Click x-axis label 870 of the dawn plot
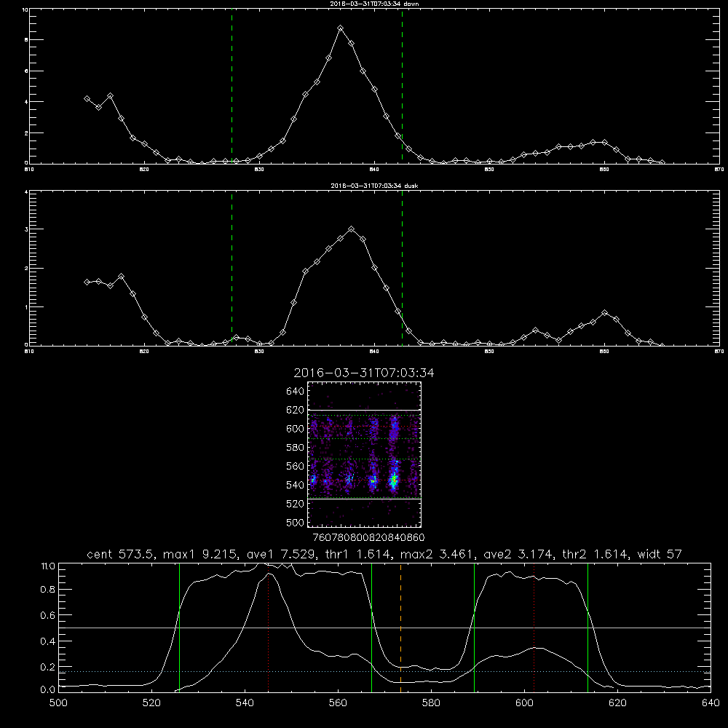This screenshot has width=728, height=728. tap(719, 170)
